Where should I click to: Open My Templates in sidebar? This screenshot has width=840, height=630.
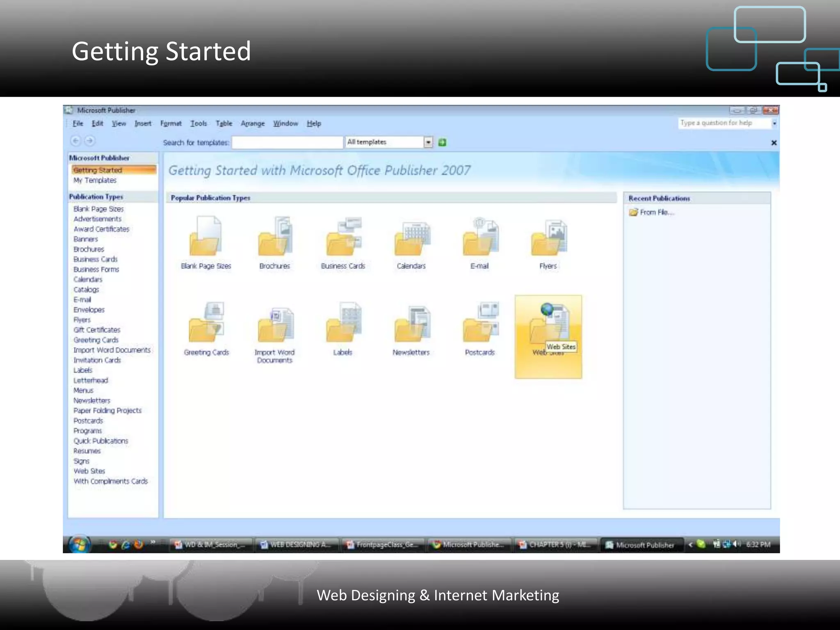pyautogui.click(x=95, y=180)
